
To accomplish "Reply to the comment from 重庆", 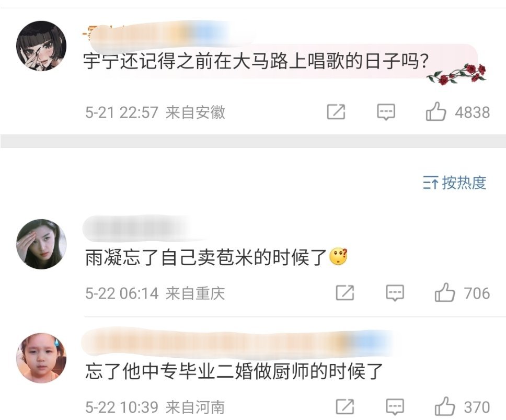I will [x=395, y=293].
